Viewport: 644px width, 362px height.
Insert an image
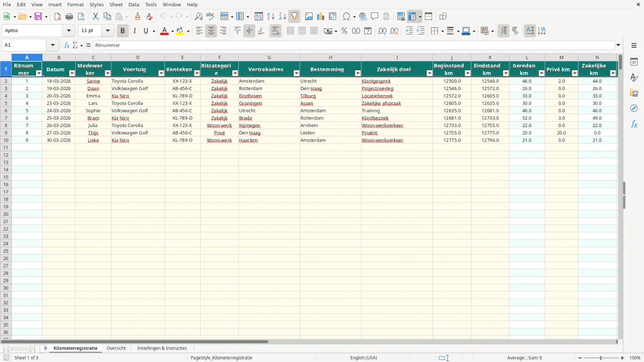[309, 17]
